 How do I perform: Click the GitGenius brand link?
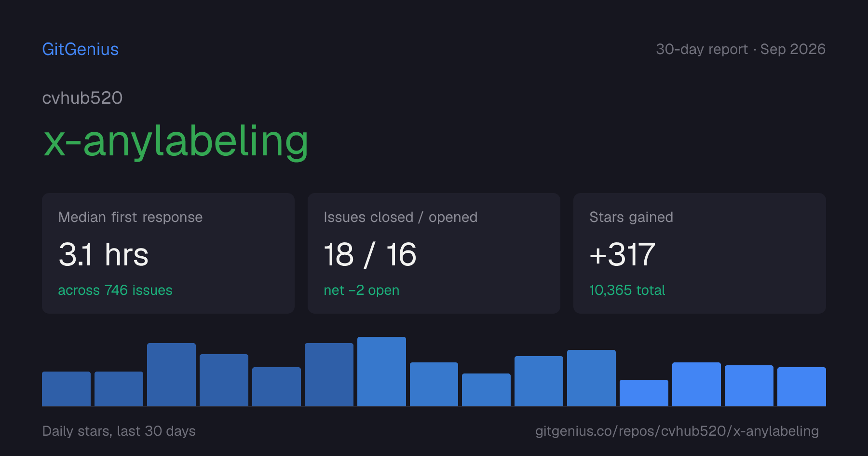81,49
